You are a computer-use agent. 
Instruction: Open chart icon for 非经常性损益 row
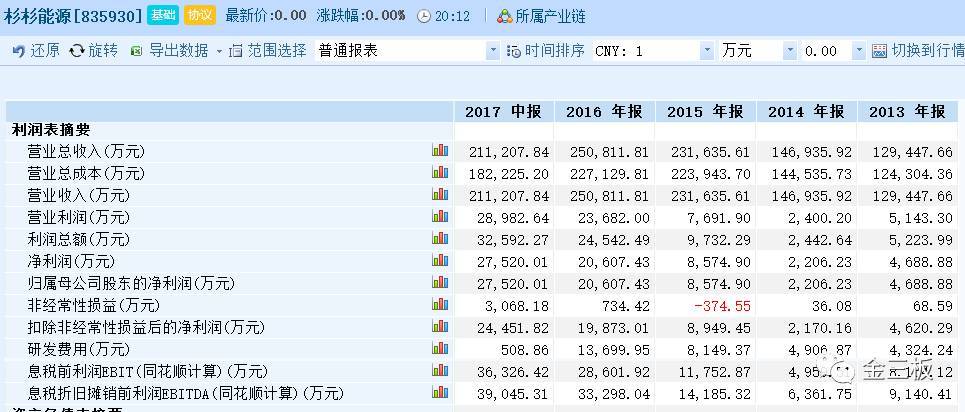440,305
